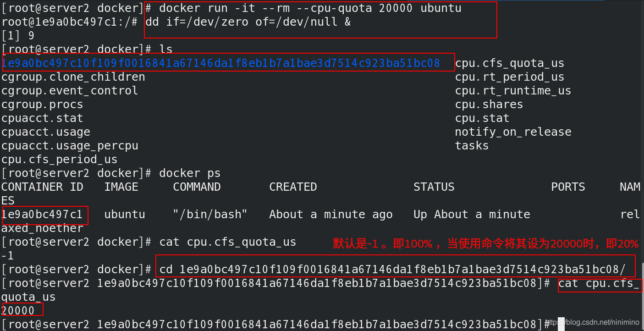Screen dimensions: 644x331
Task: Click the red Chinese annotation about 20000
Action: tap(485, 243)
